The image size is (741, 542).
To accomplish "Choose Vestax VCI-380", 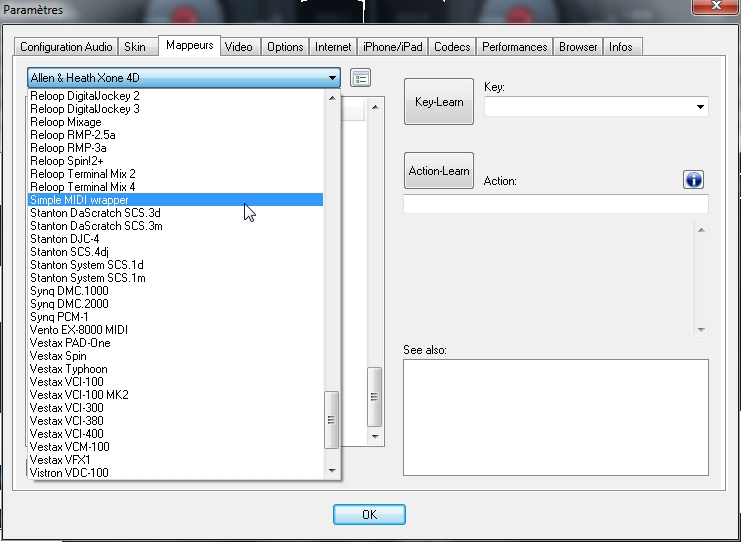I will tap(175, 421).
